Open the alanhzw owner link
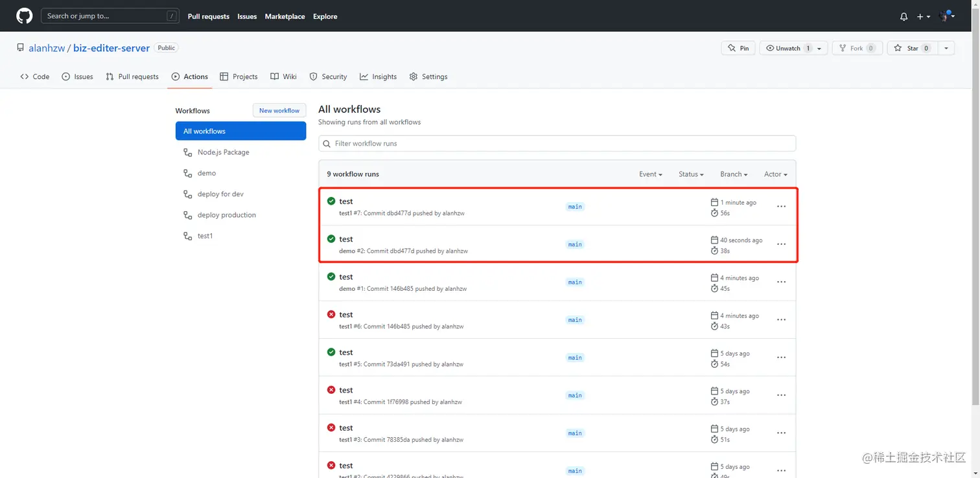Viewport: 980px width, 478px height. (x=47, y=48)
